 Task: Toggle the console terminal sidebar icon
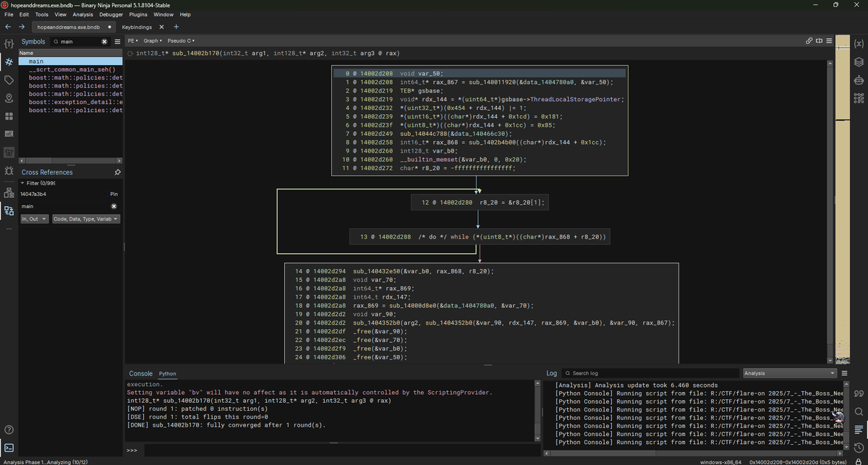9,448
